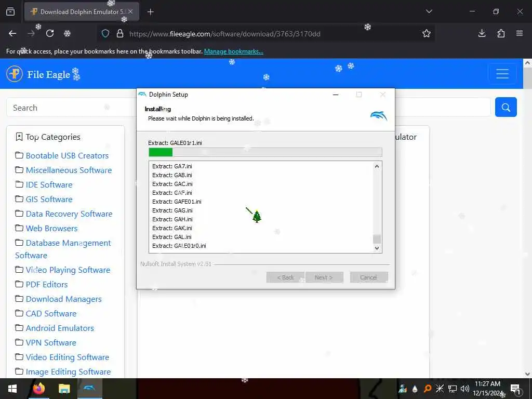This screenshot has height=399, width=532.
Task: Open Image Editing Software category
Action: 68,372
